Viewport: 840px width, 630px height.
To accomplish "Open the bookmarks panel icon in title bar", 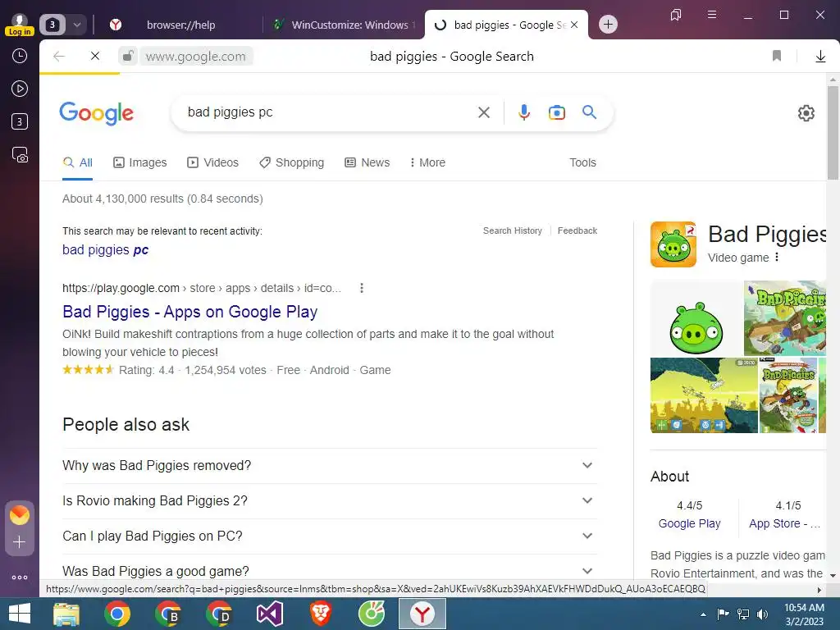I will pos(676,15).
